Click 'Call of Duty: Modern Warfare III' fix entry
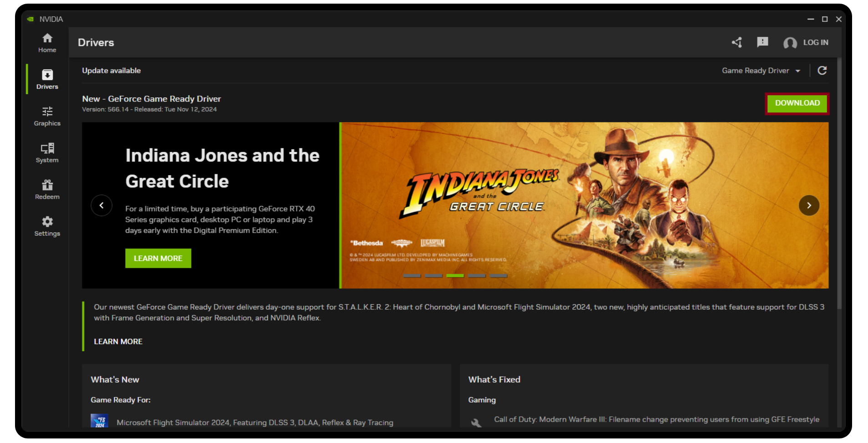Screen dimensions: 868x443 tap(656, 419)
